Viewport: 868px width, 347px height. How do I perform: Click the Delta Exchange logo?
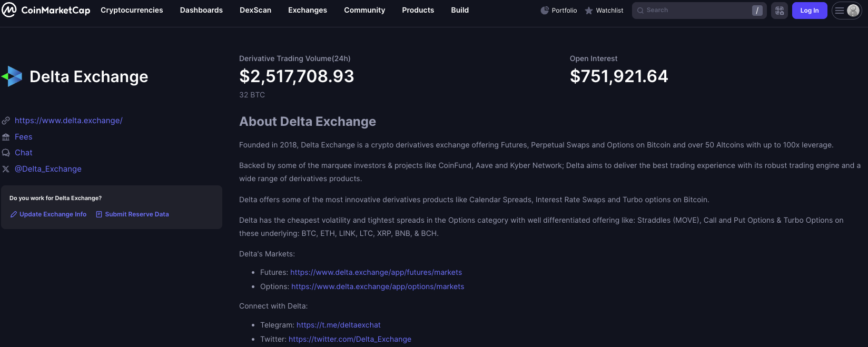(x=12, y=76)
